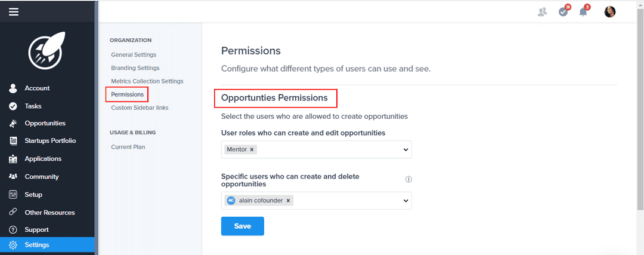Select Custom Sidebar links
644x255 pixels.
click(x=140, y=108)
